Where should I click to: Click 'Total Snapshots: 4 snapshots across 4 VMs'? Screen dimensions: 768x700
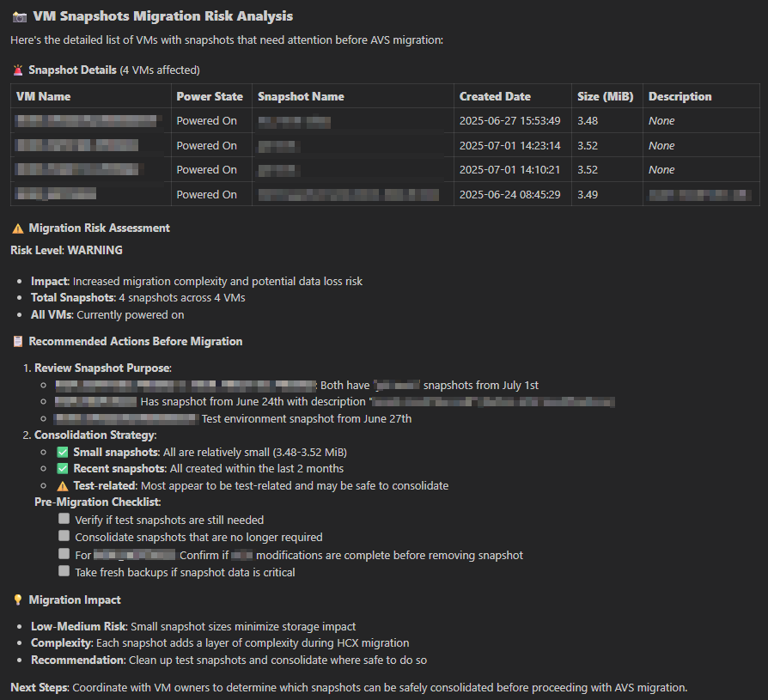(138, 298)
